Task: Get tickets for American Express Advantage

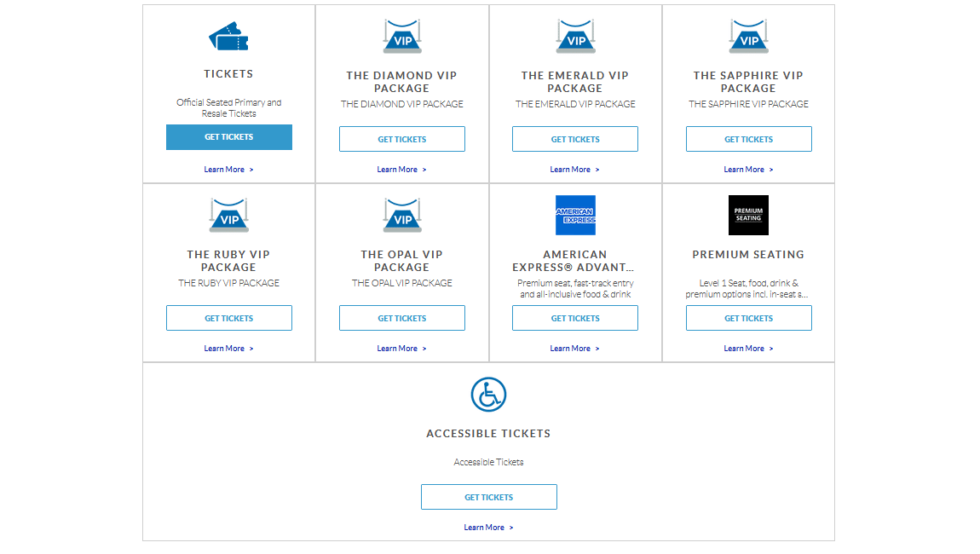Action: click(x=575, y=318)
